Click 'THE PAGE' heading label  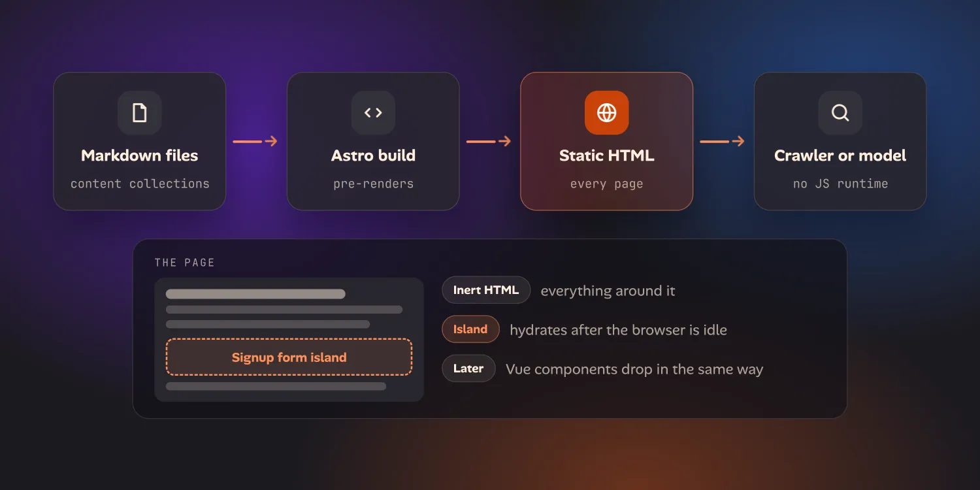coord(185,263)
